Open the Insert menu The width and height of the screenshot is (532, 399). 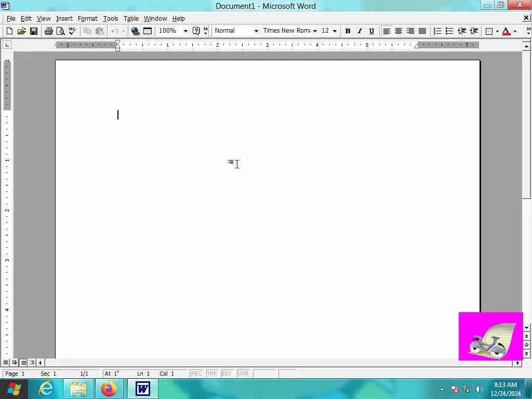(64, 19)
